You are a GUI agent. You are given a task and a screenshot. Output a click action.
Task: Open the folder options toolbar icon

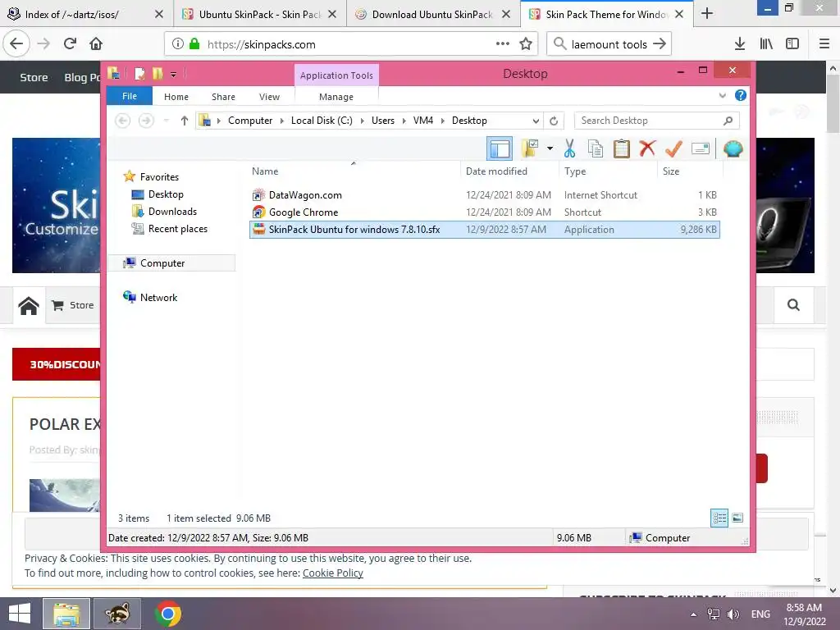coord(530,148)
